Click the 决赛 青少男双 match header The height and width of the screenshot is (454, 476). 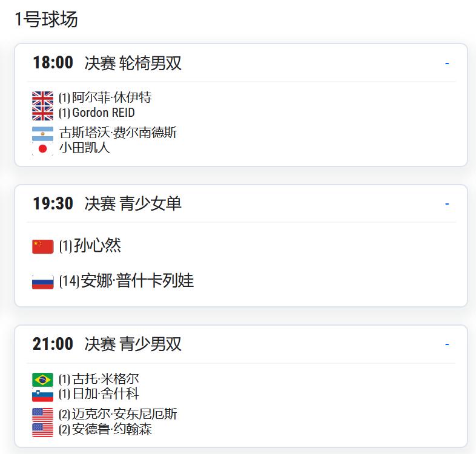click(133, 344)
